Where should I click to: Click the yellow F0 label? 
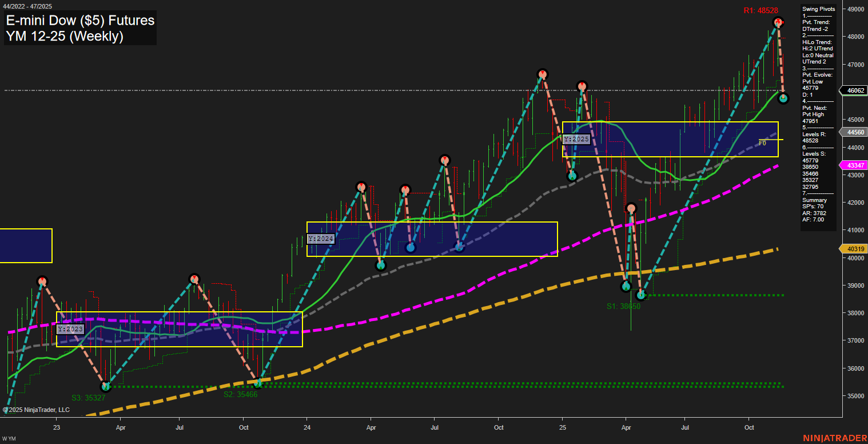[762, 143]
